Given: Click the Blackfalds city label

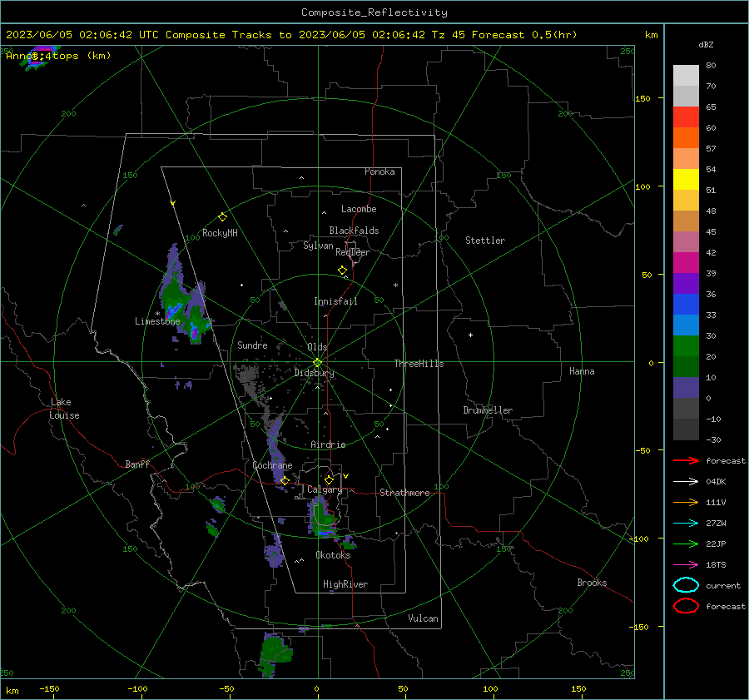Looking at the screenshot, I should [354, 231].
